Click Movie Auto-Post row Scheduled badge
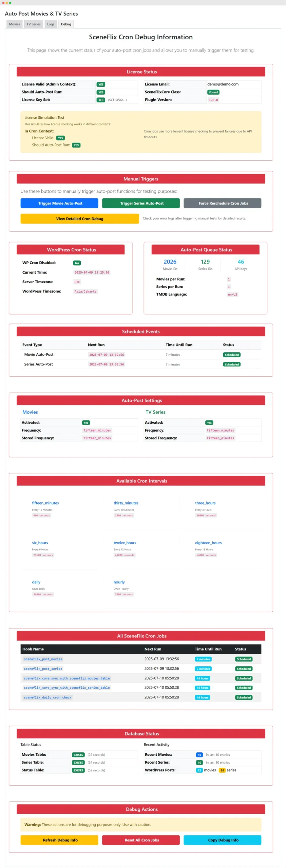Screen dimensions: 286x868 pos(232,355)
